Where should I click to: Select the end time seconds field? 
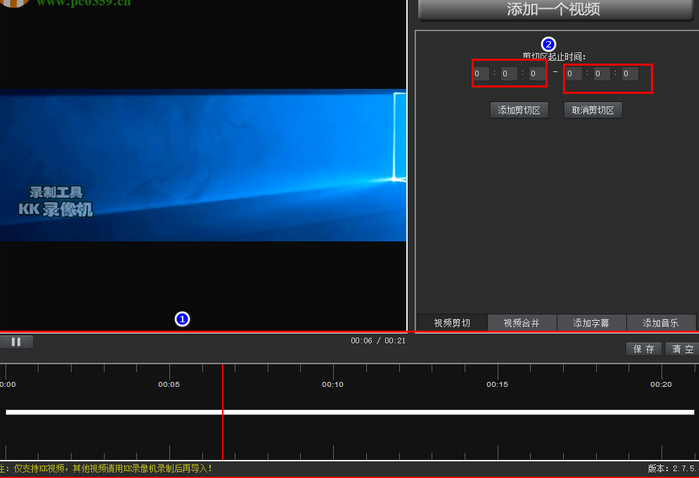point(629,74)
